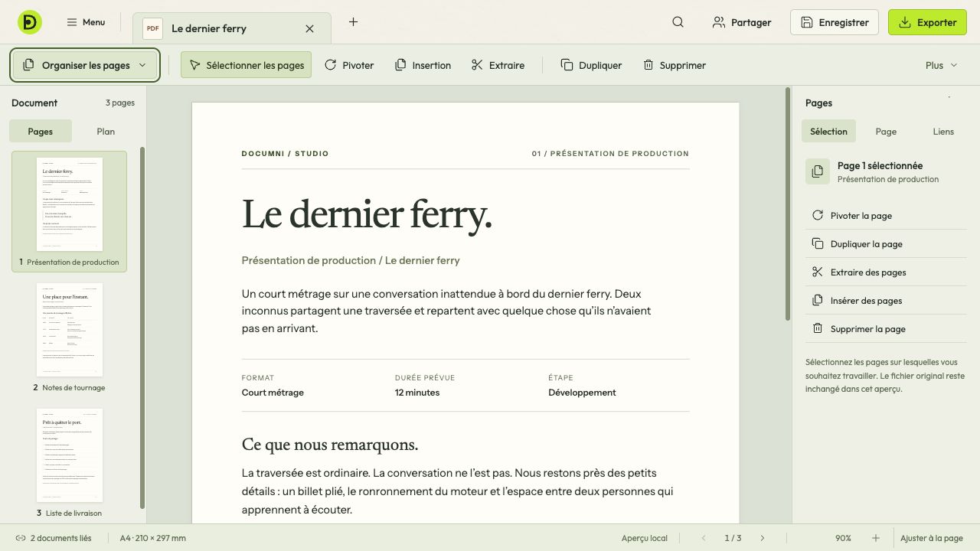Image resolution: width=980 pixels, height=551 pixels.
Task: Pick the Extraire scissors tool
Action: pyautogui.click(x=498, y=65)
